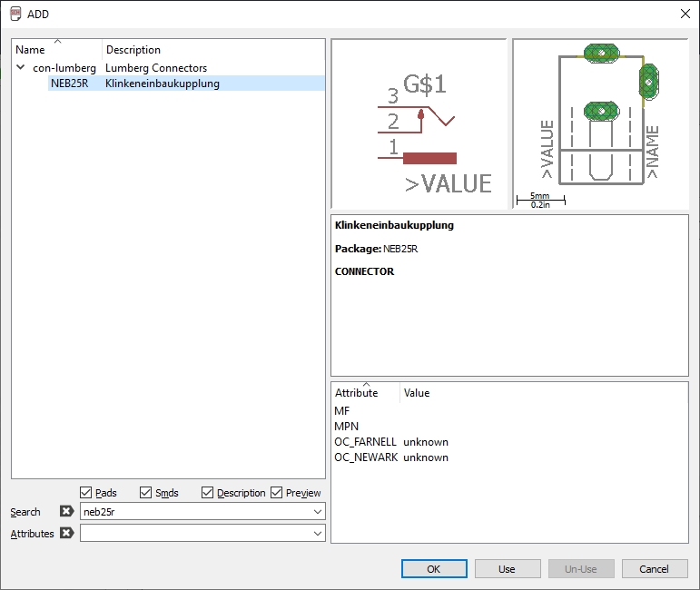This screenshot has height=590, width=700.
Task: Collapse the con-lumberg library tree
Action: pos(21,68)
